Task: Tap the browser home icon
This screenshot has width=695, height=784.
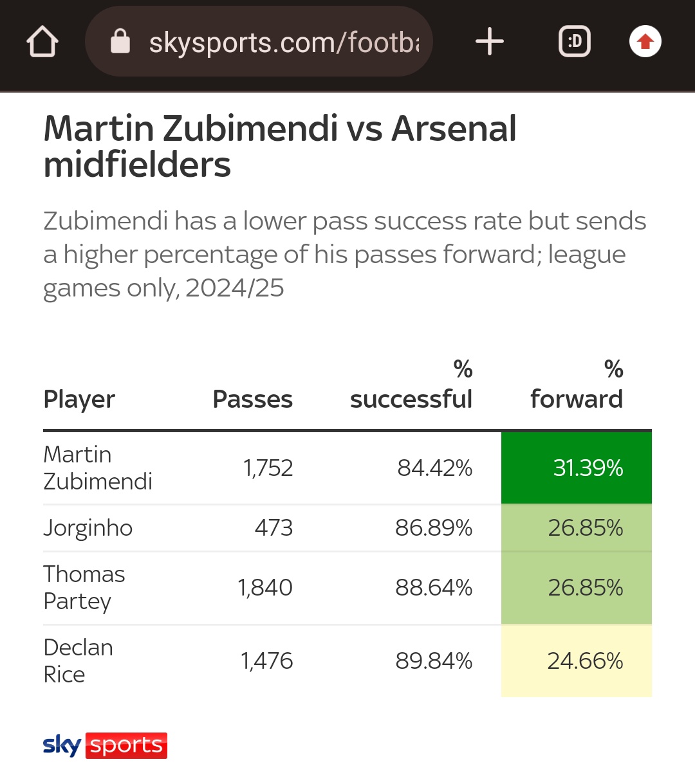Action: [42, 42]
